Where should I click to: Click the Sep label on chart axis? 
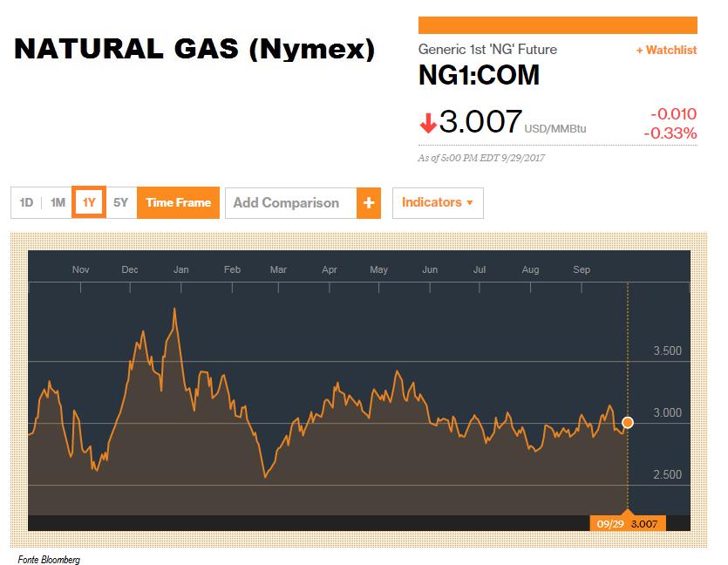point(582,269)
